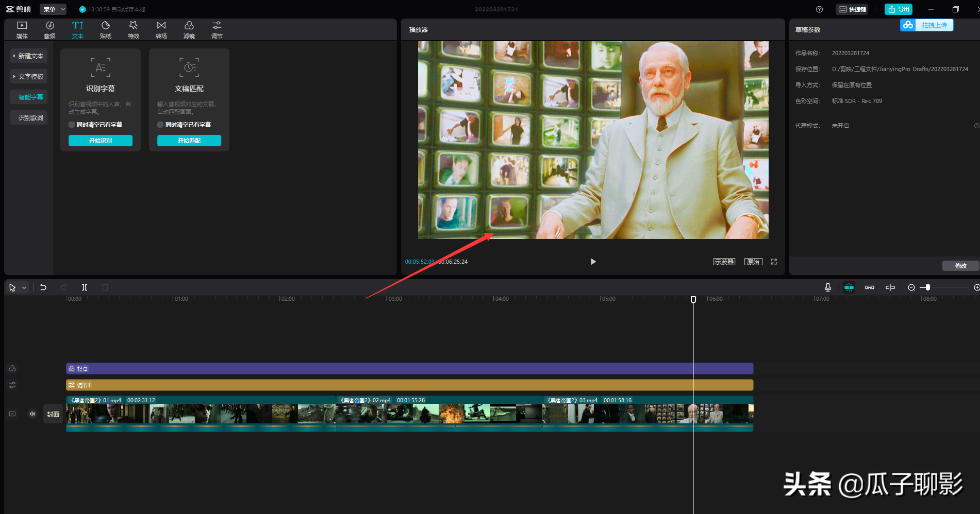980x514 pixels.
Task: Select the 《黑客帝国2》03.mp4 clip
Action: 647,414
